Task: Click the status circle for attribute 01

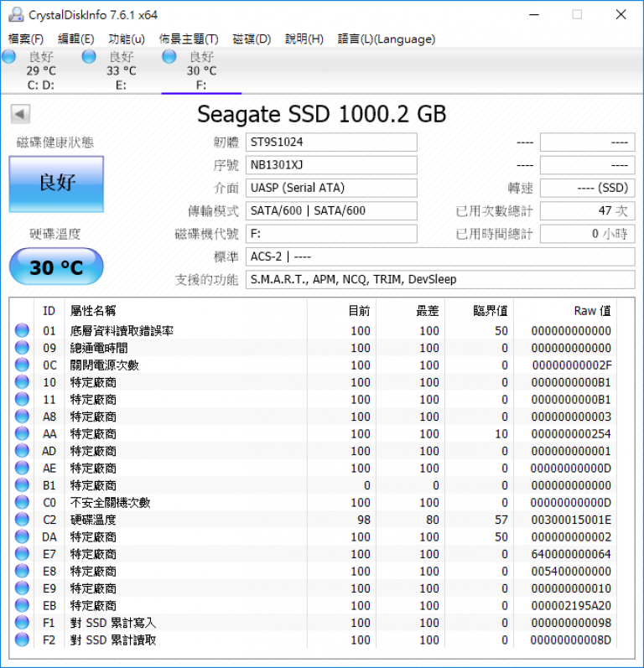Action: point(22,330)
